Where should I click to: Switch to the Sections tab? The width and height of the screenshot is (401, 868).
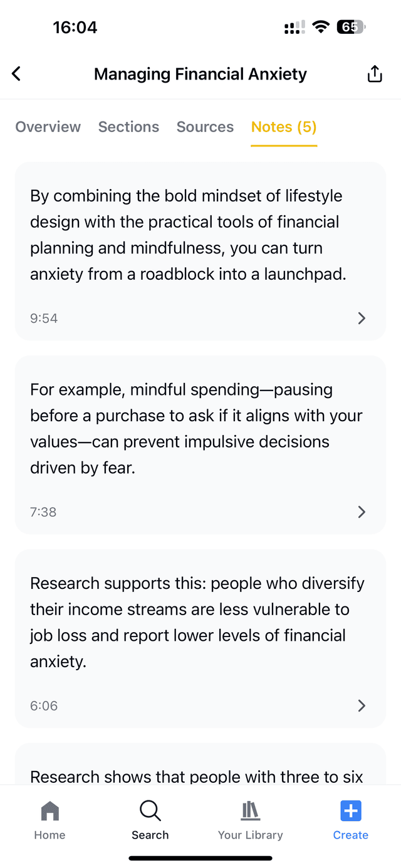pos(128,127)
